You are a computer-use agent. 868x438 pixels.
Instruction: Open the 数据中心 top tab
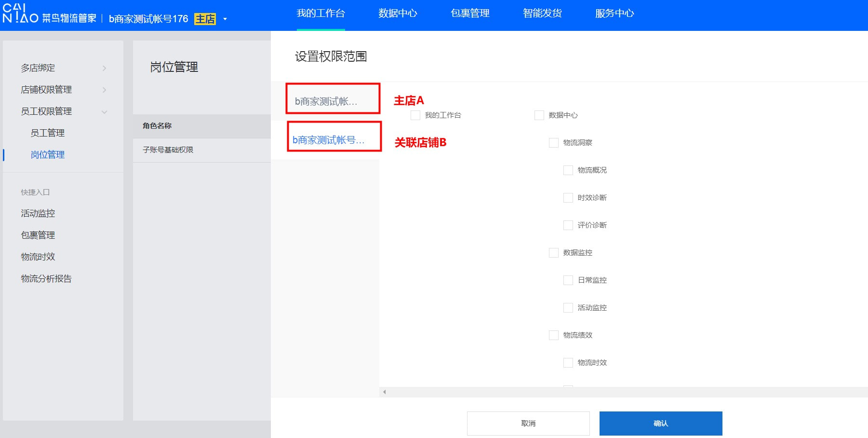click(398, 14)
